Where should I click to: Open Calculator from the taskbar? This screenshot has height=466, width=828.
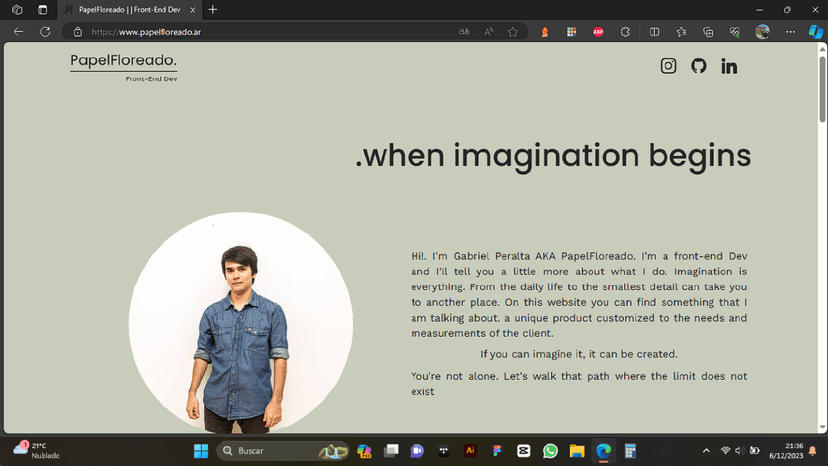[630, 451]
